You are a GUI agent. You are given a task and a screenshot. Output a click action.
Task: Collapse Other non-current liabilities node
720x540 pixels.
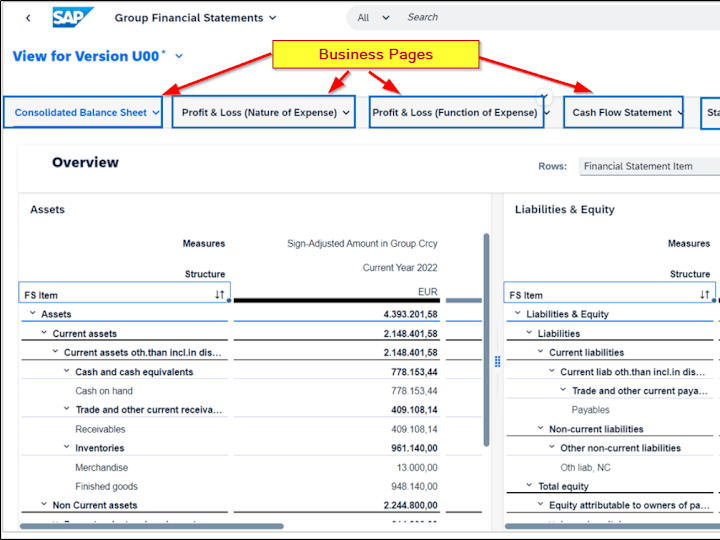(x=552, y=447)
